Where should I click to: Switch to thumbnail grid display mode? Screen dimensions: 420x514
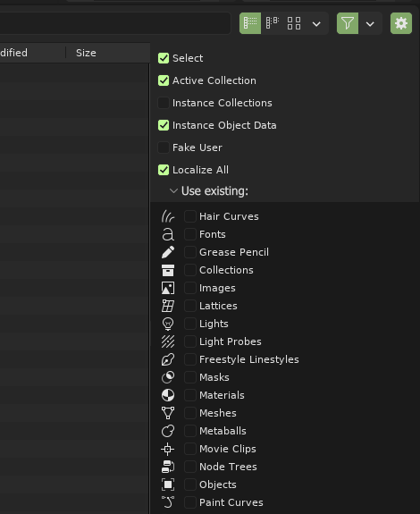[294, 23]
